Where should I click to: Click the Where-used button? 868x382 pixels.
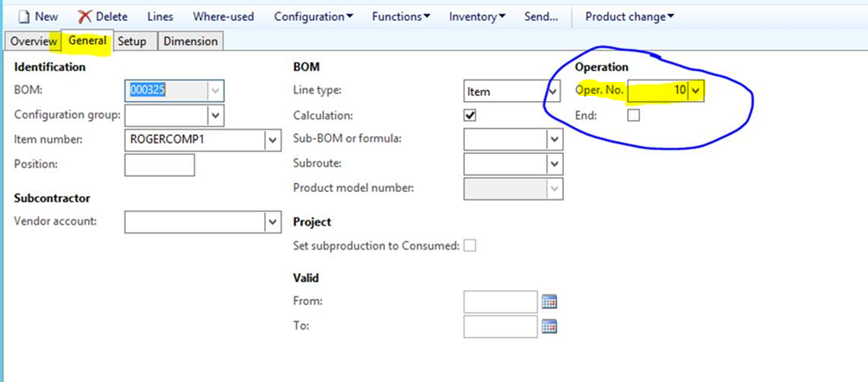[x=224, y=16]
